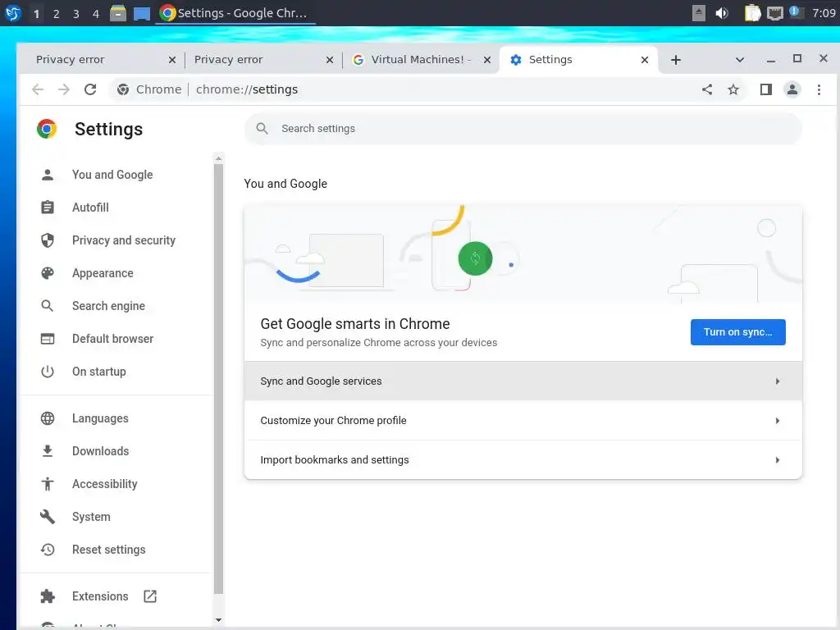Viewport: 840px width, 630px height.
Task: Open the tab search dropdown chevron
Action: point(740,59)
